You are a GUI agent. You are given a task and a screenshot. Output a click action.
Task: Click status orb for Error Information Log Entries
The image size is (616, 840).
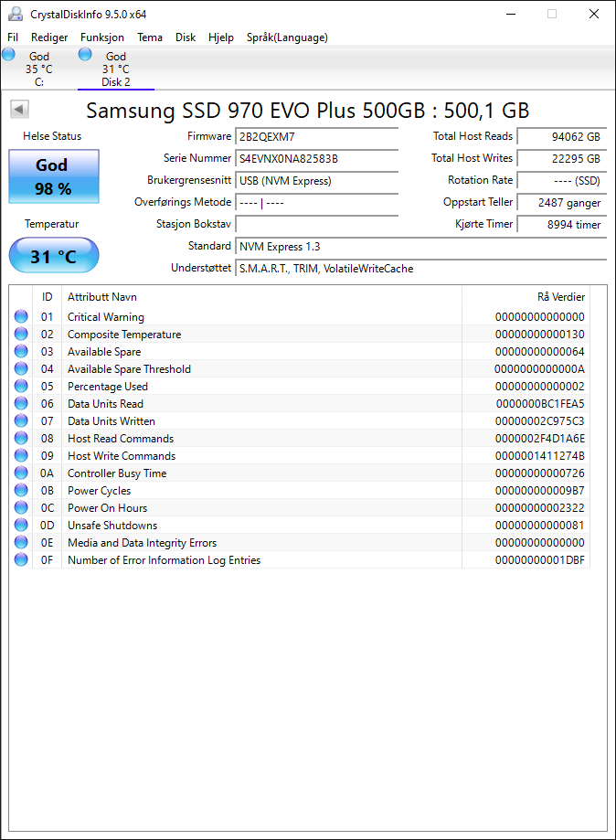[21, 559]
